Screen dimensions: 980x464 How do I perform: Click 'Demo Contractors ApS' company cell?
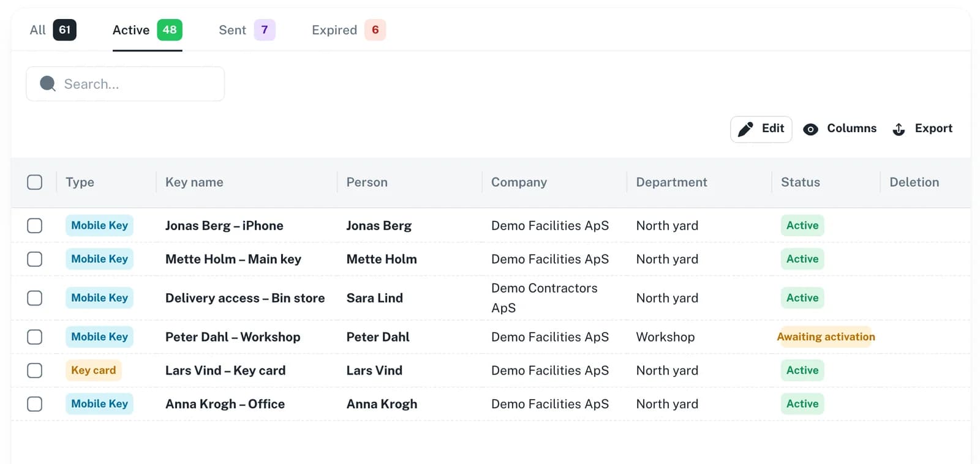coord(544,298)
